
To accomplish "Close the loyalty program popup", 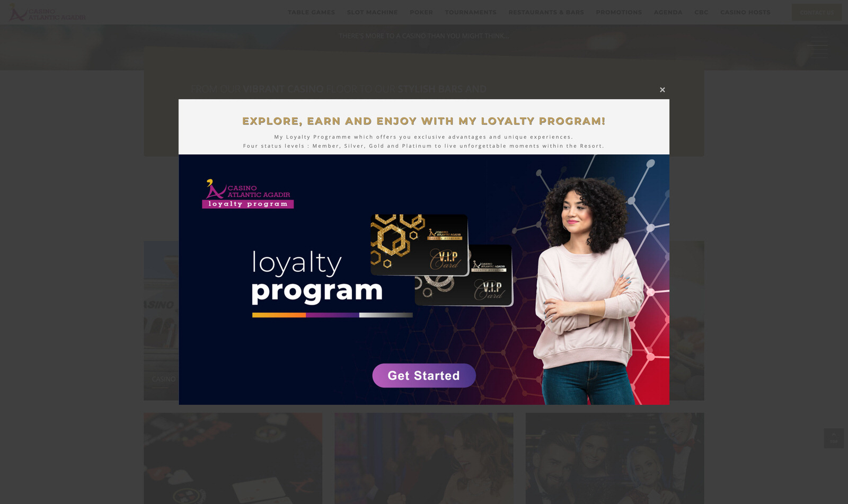I will pyautogui.click(x=662, y=90).
